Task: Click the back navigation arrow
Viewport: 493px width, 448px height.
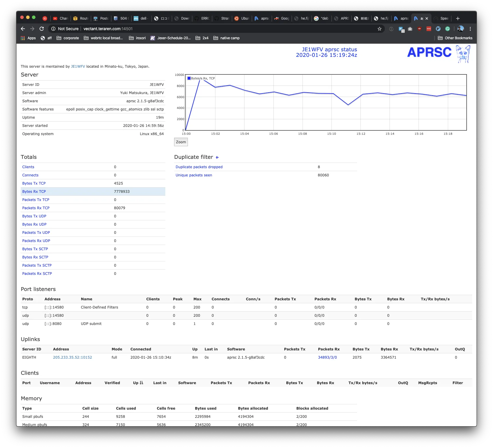Action: pos(23,29)
